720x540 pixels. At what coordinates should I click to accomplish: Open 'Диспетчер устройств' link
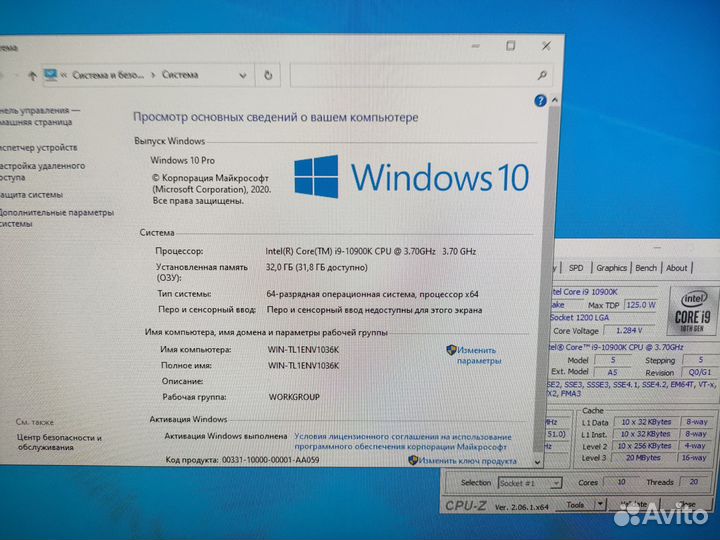(x=39, y=148)
